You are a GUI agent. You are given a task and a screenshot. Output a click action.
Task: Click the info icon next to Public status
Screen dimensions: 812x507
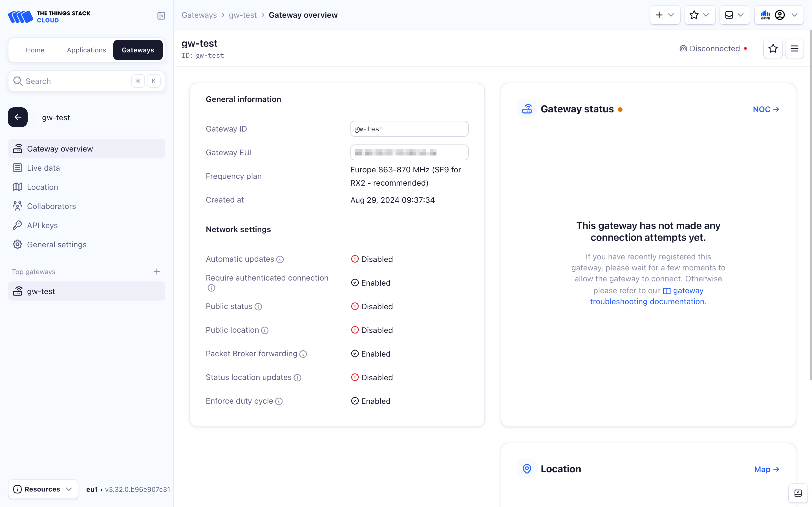coord(258,307)
